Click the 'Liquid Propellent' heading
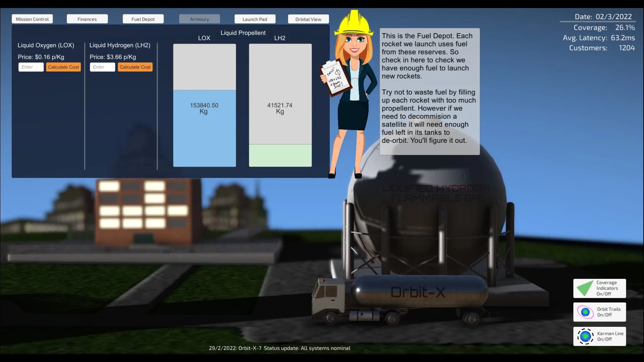The width and height of the screenshot is (644, 362). click(x=243, y=33)
